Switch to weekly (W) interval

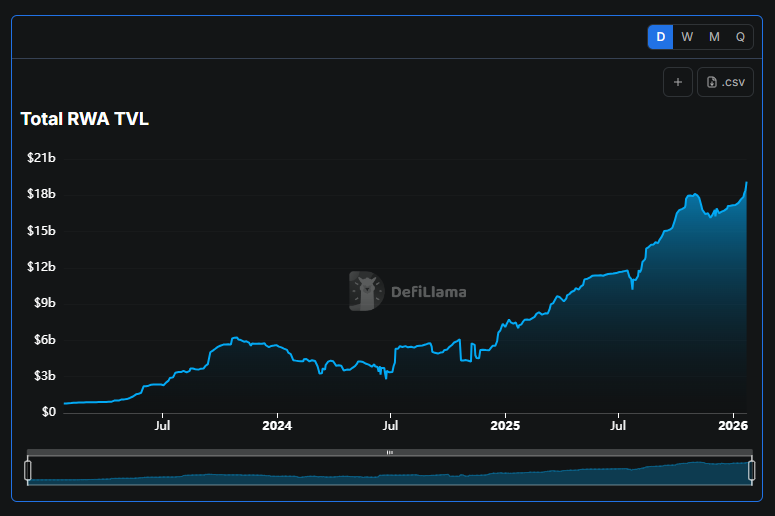(687, 37)
